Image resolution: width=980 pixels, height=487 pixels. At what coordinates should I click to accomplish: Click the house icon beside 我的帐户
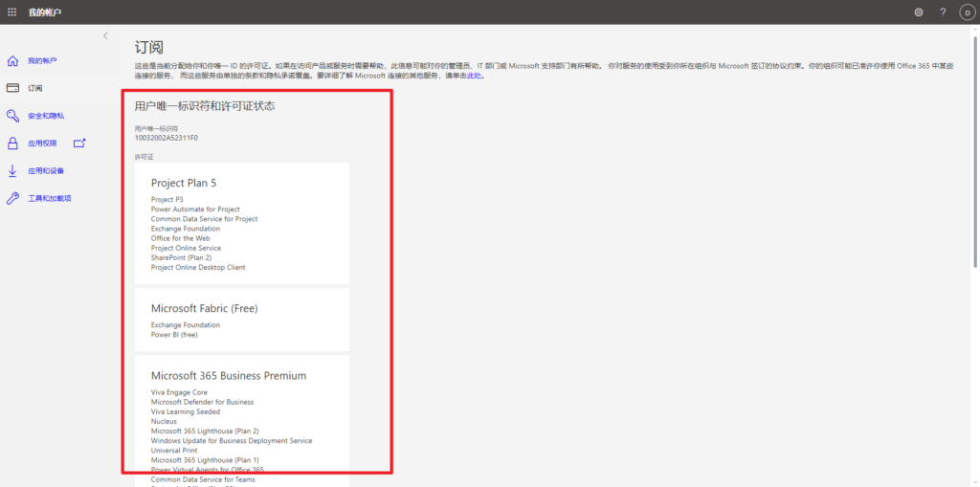12,61
